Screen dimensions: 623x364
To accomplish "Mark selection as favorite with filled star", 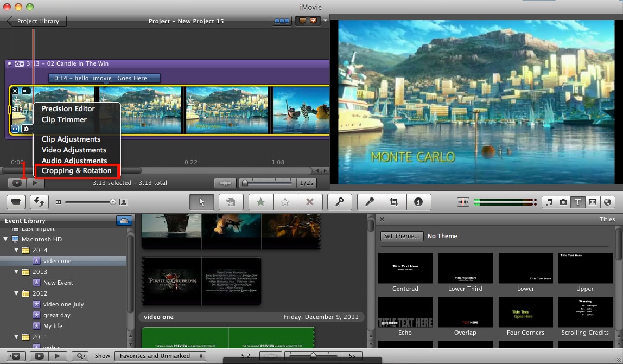I will point(260,202).
